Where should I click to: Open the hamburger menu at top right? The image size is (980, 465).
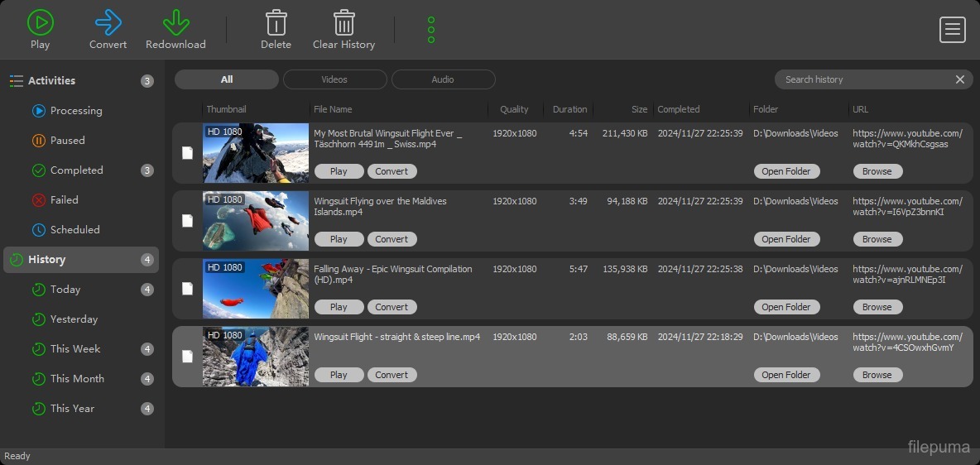point(953,30)
